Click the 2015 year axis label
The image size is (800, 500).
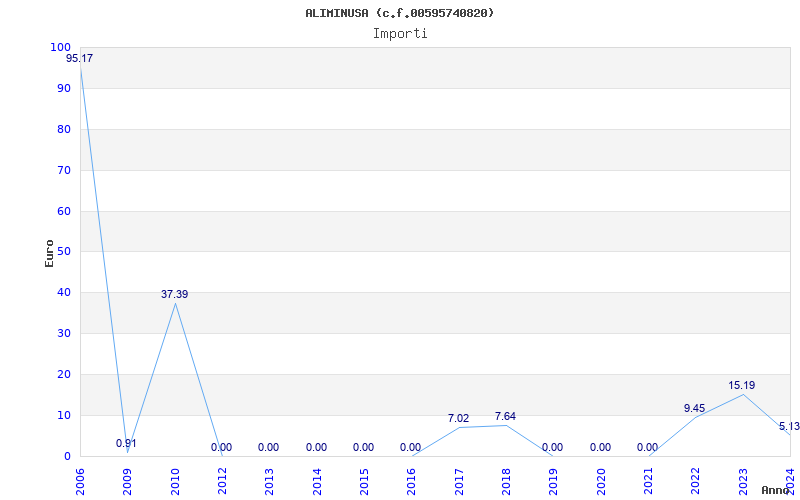364,482
